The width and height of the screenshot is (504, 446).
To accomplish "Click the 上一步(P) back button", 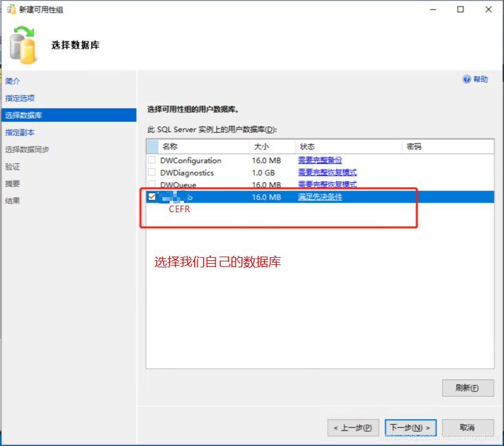I will [353, 427].
